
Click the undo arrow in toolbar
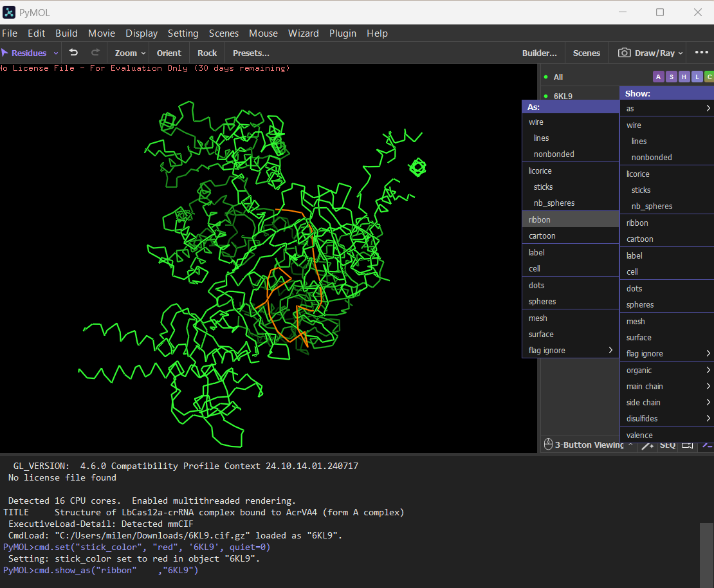(x=73, y=53)
